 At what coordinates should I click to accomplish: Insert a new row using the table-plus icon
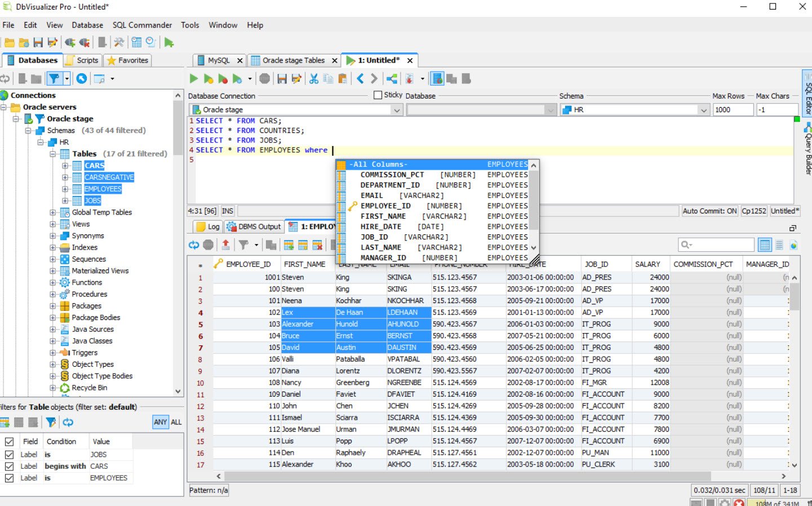pyautogui.click(x=289, y=244)
